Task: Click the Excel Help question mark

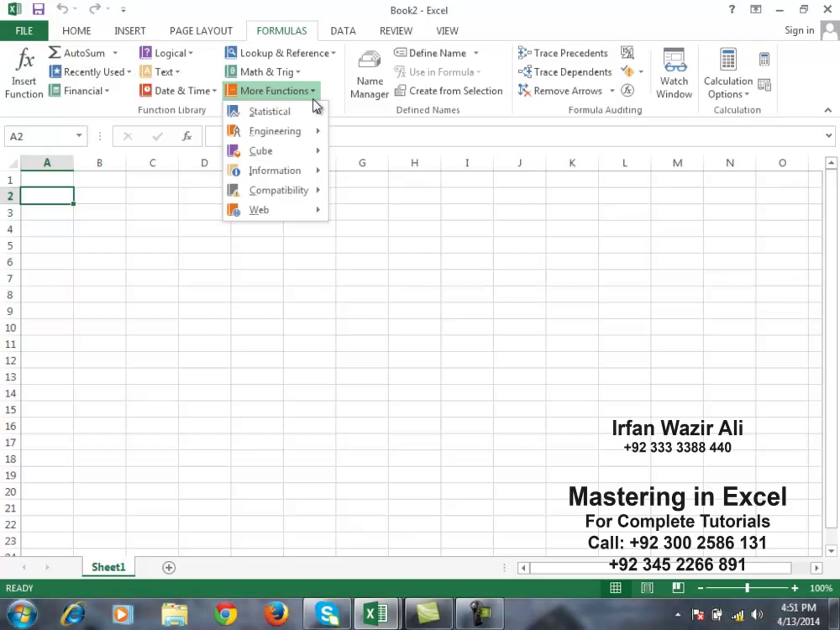Action: click(x=732, y=9)
